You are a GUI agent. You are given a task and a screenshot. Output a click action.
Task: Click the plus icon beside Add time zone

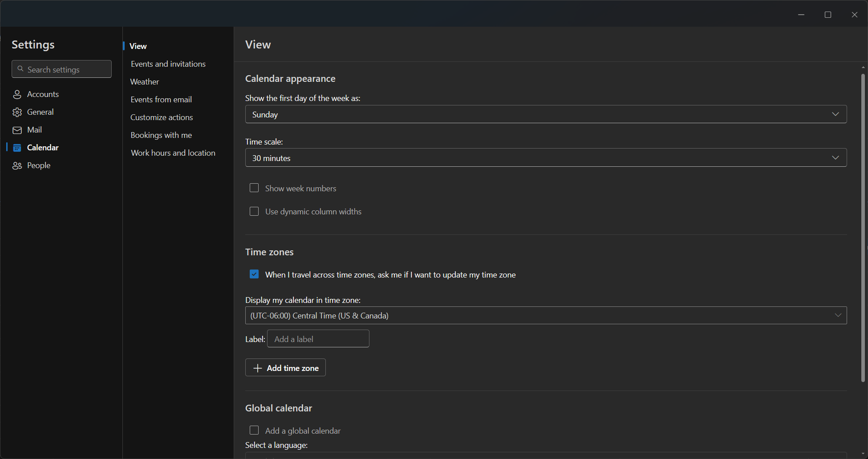[x=257, y=368]
